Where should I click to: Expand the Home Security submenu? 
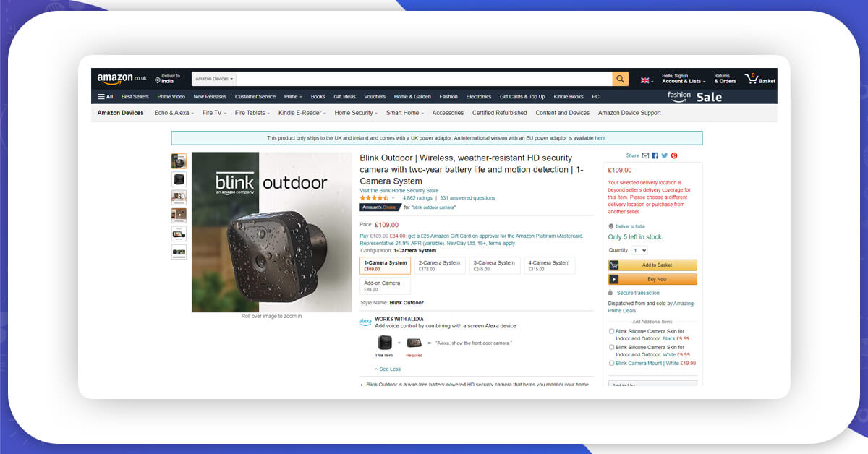point(356,113)
